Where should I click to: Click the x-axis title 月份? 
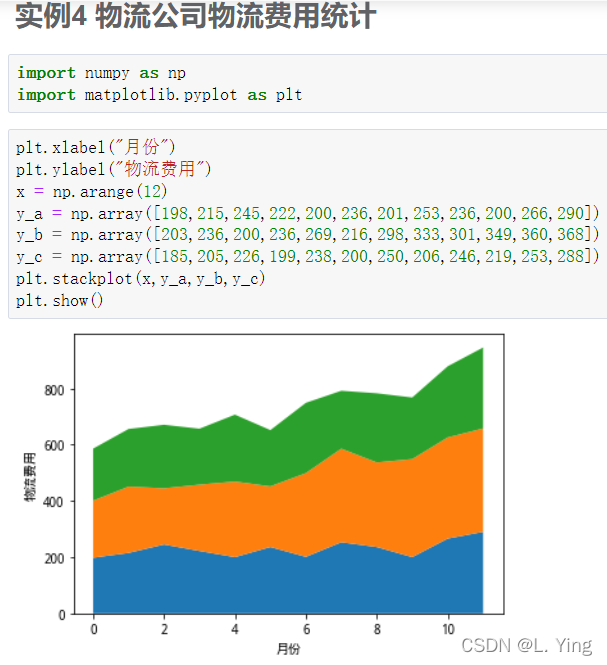[x=288, y=648]
